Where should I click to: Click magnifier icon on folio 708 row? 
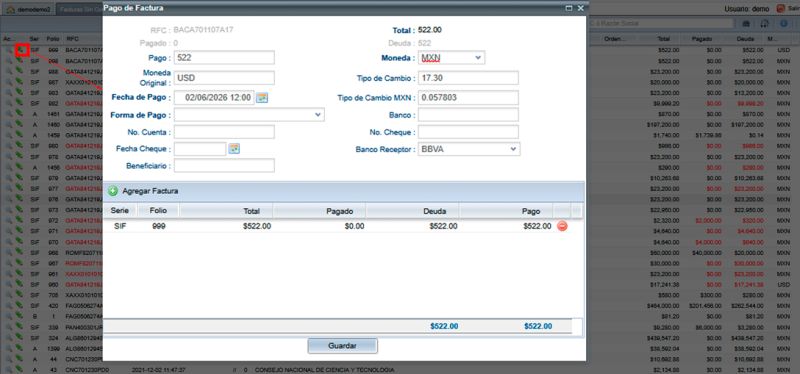9,294
